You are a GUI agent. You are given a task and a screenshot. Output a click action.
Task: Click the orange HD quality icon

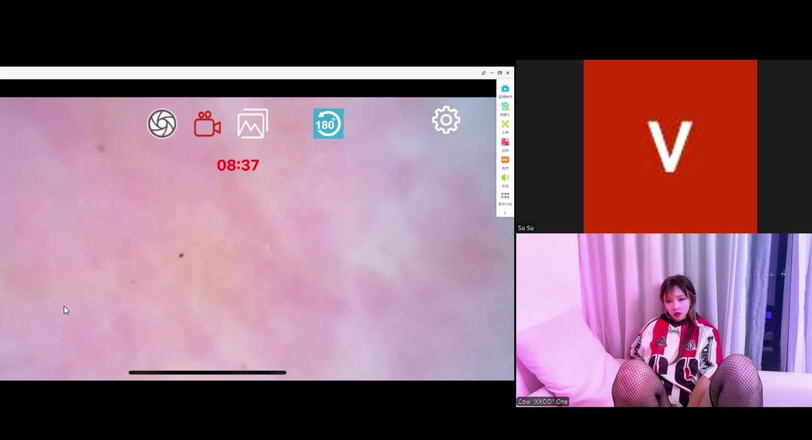(x=505, y=160)
